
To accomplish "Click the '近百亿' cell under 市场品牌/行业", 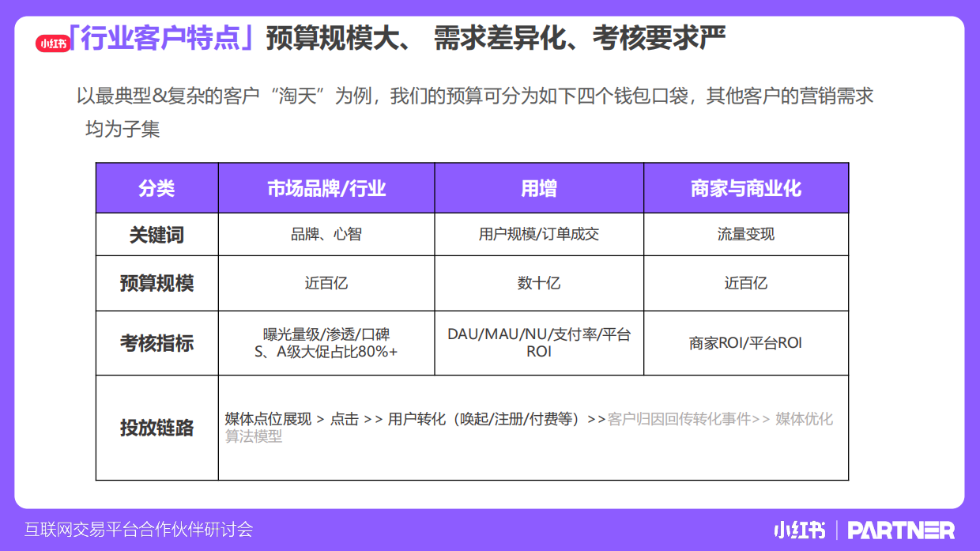I will point(326,283).
